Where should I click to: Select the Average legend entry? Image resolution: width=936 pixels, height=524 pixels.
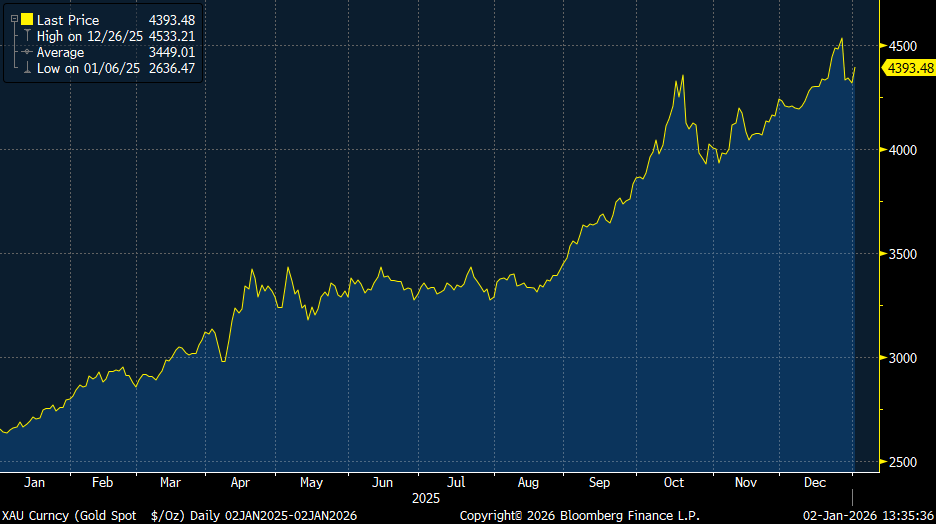coord(60,52)
